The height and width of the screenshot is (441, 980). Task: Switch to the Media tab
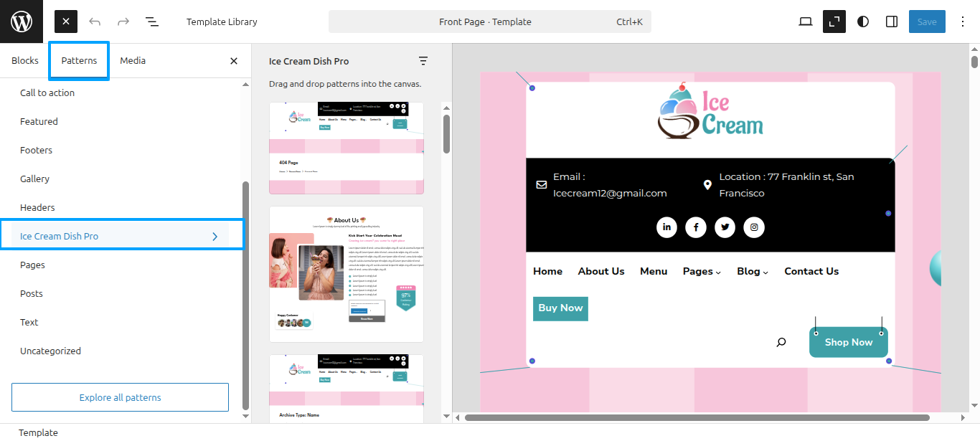(x=133, y=60)
